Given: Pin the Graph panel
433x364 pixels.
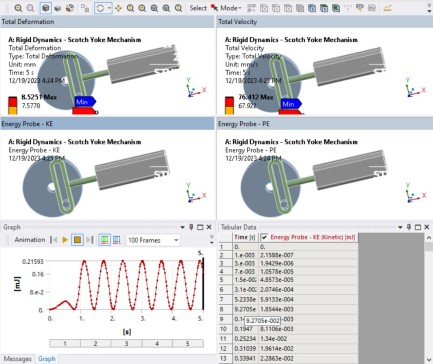Looking at the screenshot, I should pyautogui.click(x=191, y=227).
